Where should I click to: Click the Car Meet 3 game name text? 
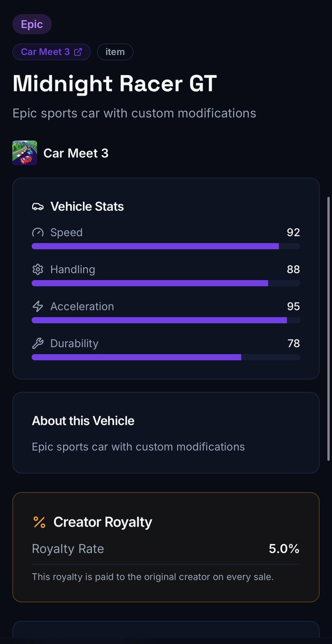click(x=76, y=153)
